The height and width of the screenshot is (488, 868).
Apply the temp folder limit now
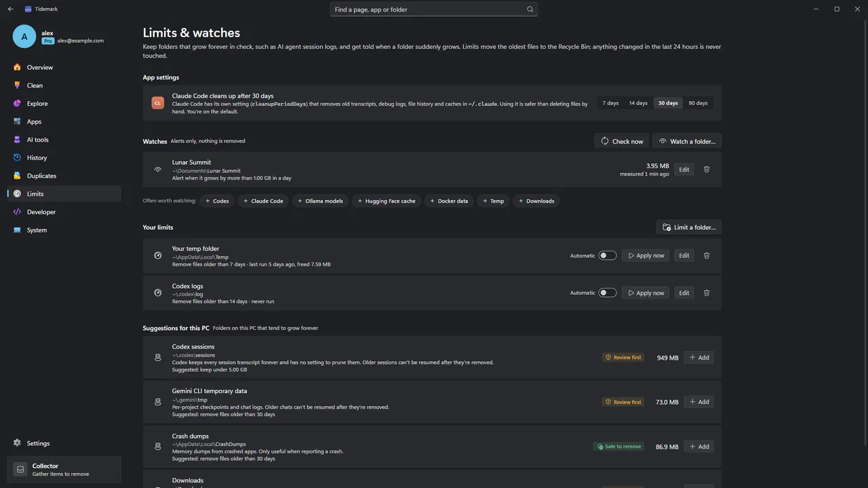(x=646, y=256)
